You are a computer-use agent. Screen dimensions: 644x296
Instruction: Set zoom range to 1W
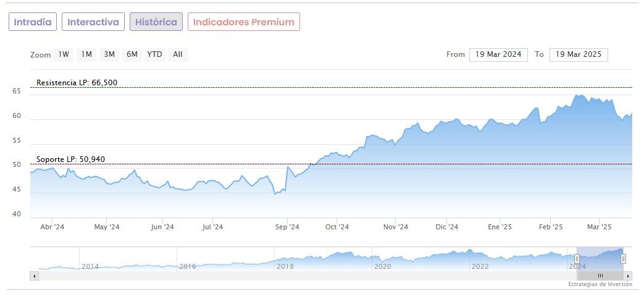64,54
